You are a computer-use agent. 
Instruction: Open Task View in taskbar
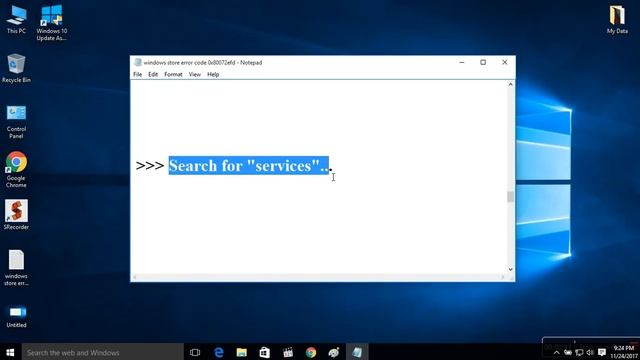tap(195, 352)
